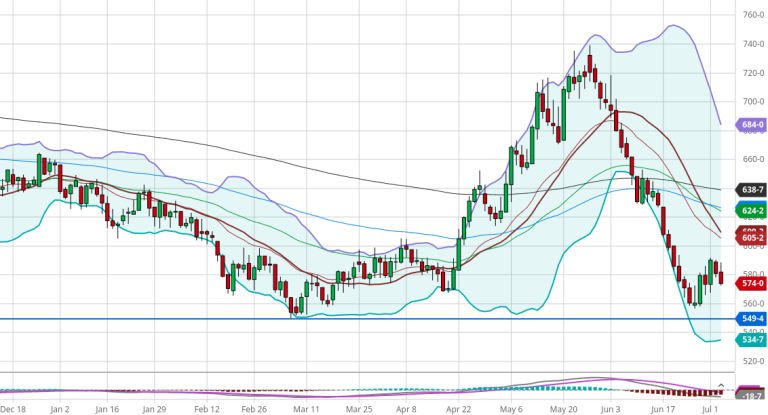Select the blue horizontal support line
This screenshot has width=768, height=415.
point(300,319)
